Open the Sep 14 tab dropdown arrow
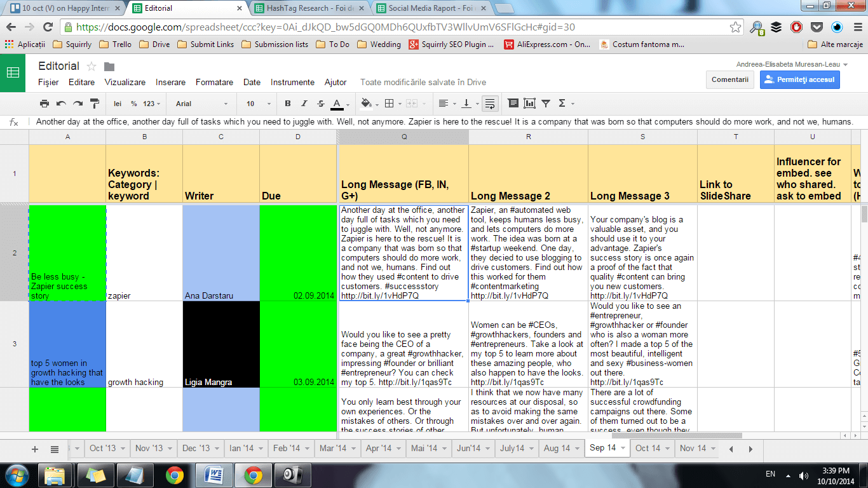Viewport: 868px width, 488px height. click(622, 449)
